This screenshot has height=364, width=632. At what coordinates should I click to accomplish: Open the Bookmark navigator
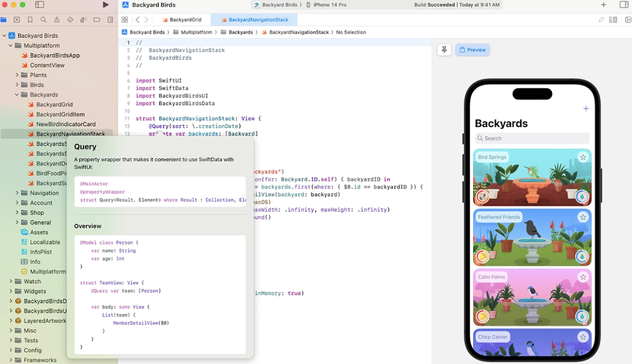click(x=30, y=20)
